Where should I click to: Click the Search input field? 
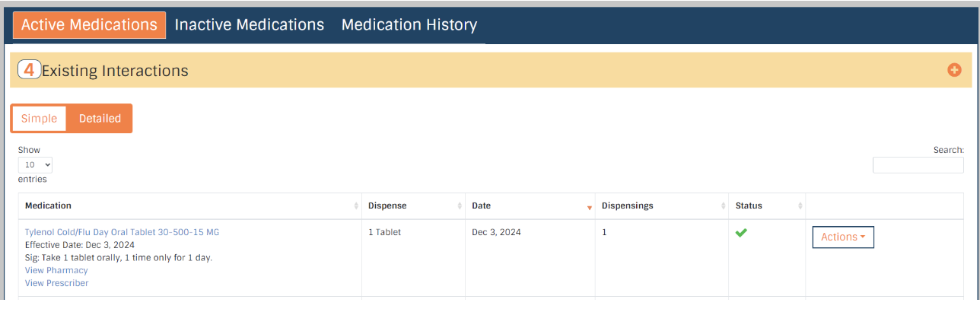[918, 165]
